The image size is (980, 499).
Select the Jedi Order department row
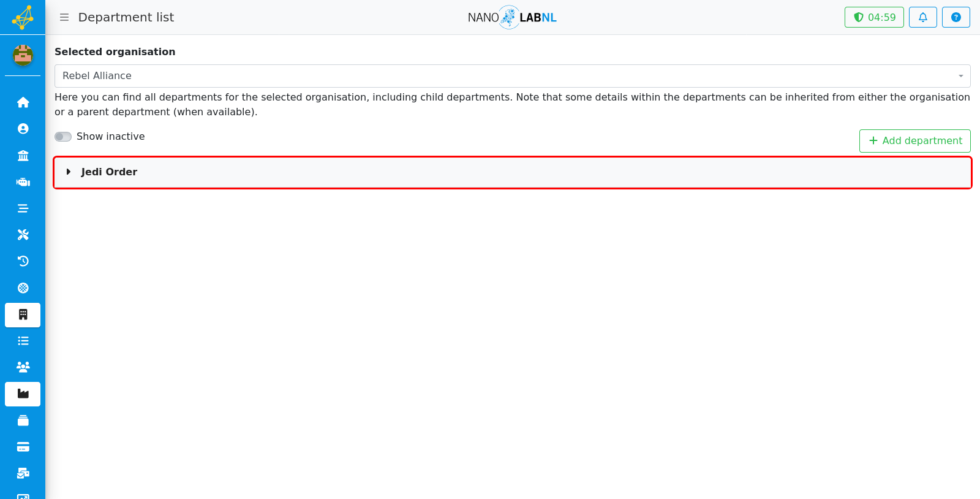[512, 172]
